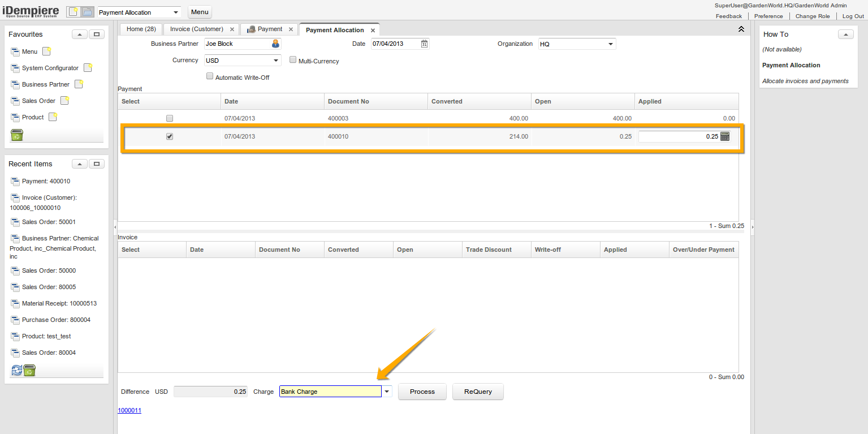Screen dimensions: 868x434
Task: Open the Charge dropdown arrow
Action: (387, 392)
